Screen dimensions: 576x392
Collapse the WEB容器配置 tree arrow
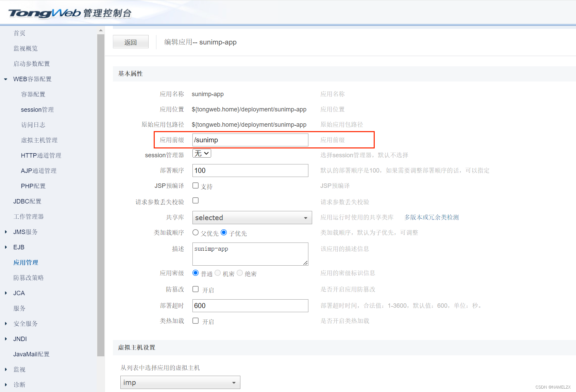tap(6, 79)
